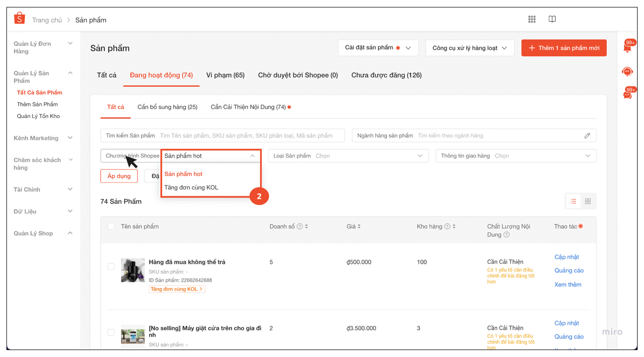Click the customer support headset icon
The height and width of the screenshot is (357, 644).
click(x=627, y=71)
